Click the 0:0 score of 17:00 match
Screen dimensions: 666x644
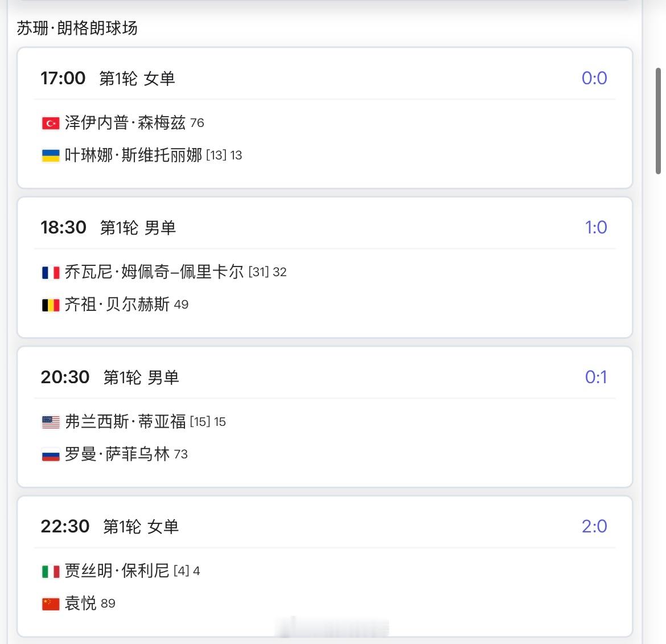pos(594,78)
